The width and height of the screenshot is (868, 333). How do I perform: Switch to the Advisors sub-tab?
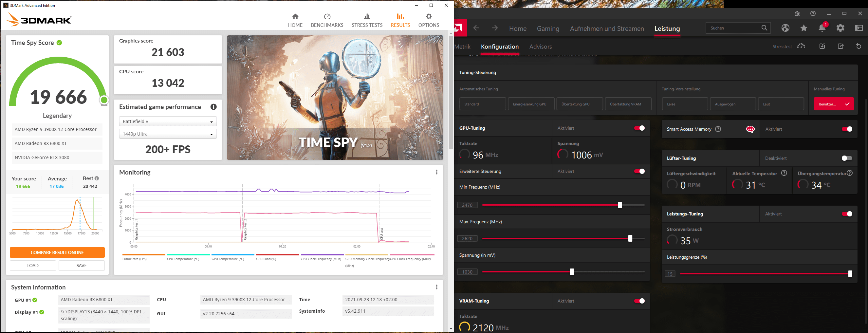click(541, 46)
